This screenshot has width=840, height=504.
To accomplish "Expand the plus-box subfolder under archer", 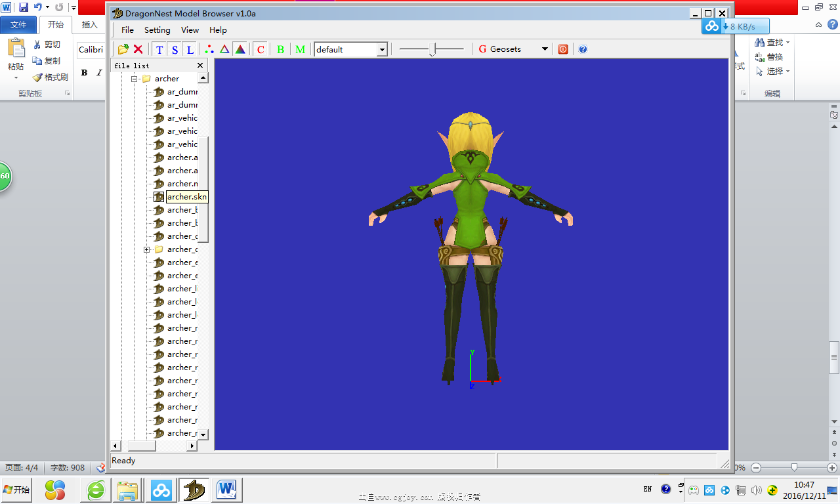I will tap(146, 249).
